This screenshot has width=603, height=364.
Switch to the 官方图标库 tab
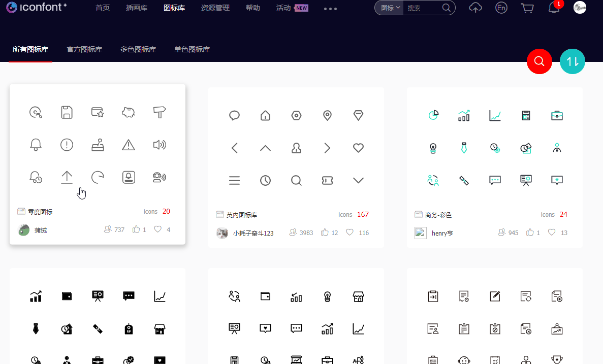(84, 49)
